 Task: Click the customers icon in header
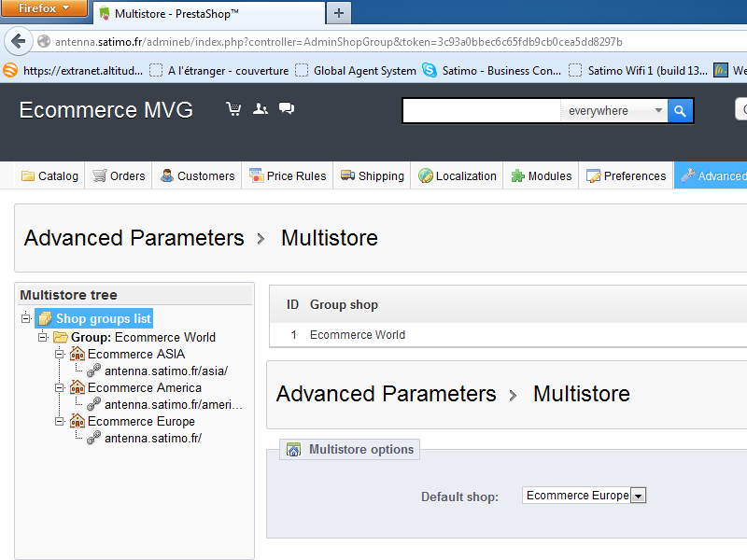[261, 109]
